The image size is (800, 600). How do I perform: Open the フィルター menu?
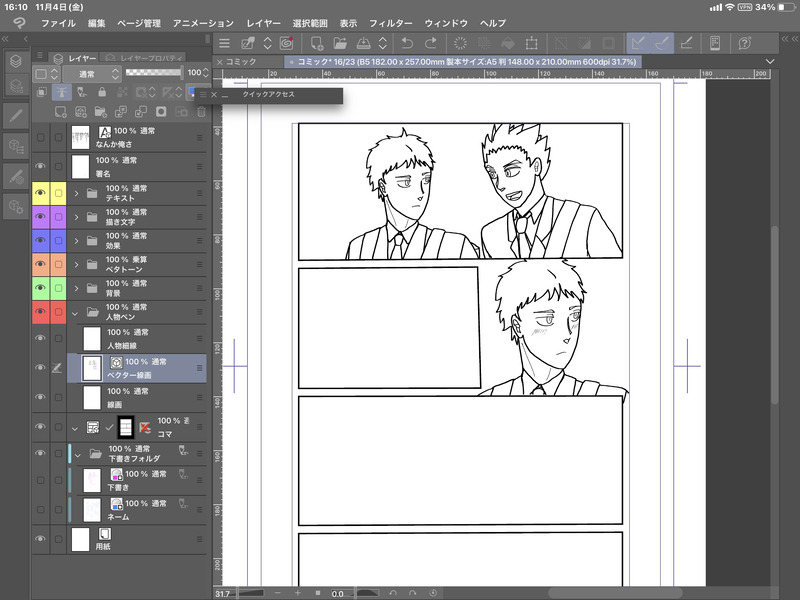[x=390, y=23]
